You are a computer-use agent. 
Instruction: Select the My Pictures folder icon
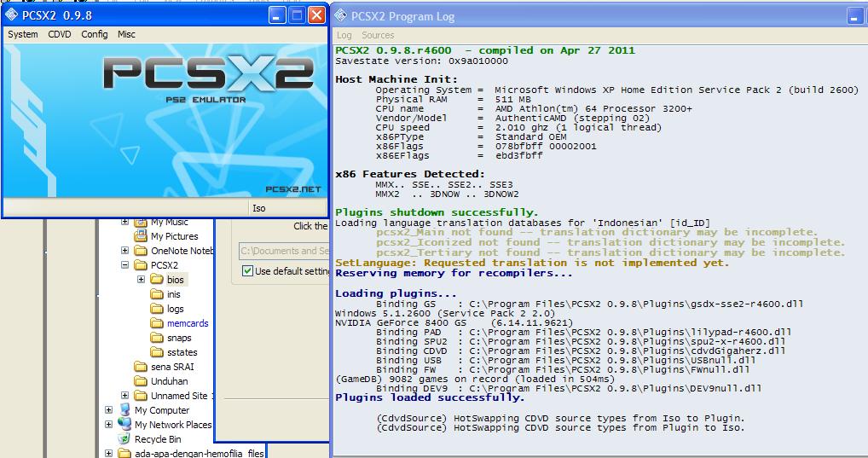pos(141,236)
